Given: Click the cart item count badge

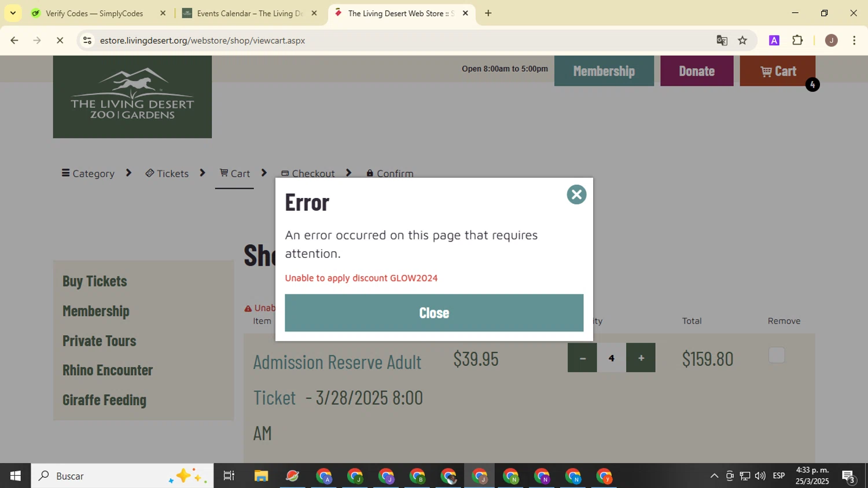Looking at the screenshot, I should (812, 85).
